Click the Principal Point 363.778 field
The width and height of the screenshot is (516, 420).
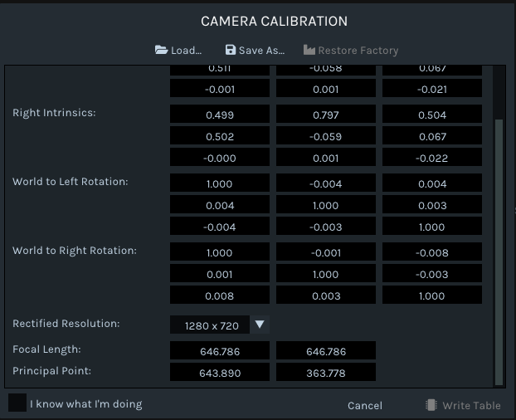click(x=326, y=372)
